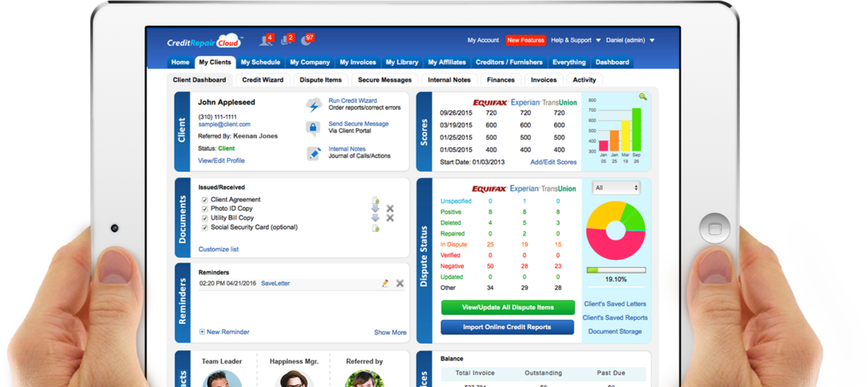Screen dimensions: 868x387
Task: Click the Import Online Credit Reports button
Action: (508, 327)
